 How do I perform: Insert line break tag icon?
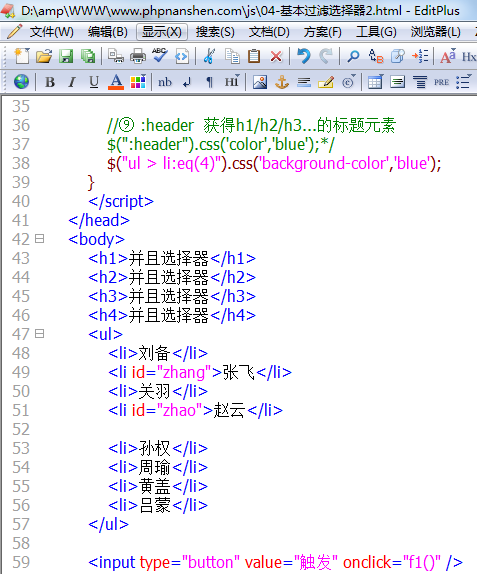(187, 83)
